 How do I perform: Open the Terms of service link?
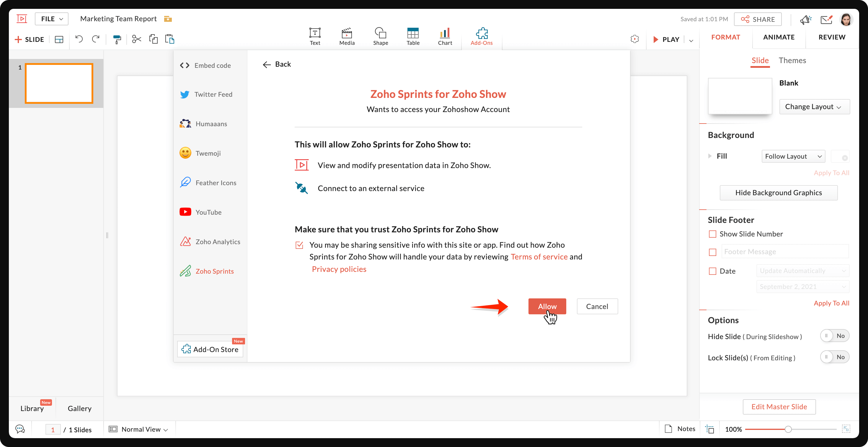pos(539,257)
